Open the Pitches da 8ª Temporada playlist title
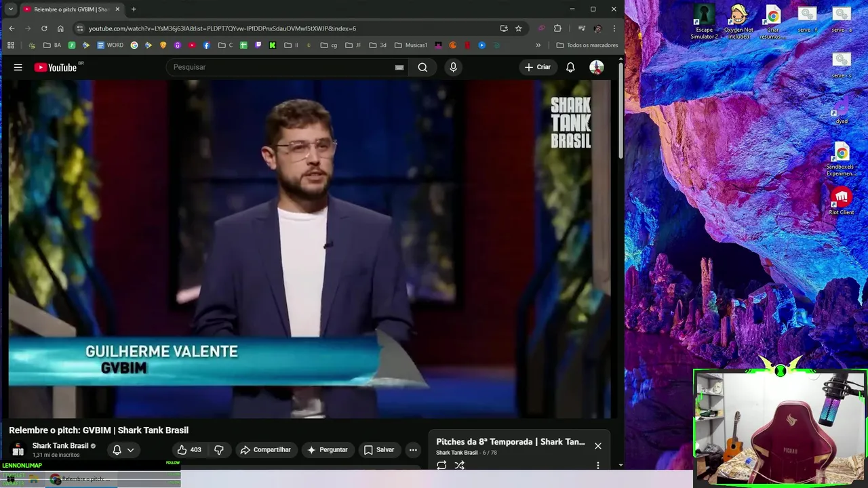868x488 pixels. 510,442
